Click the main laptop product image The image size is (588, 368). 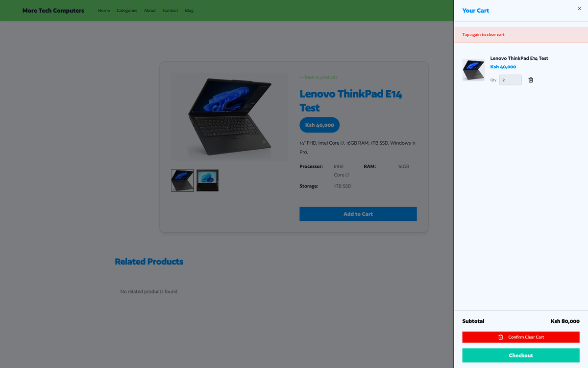[x=230, y=117]
